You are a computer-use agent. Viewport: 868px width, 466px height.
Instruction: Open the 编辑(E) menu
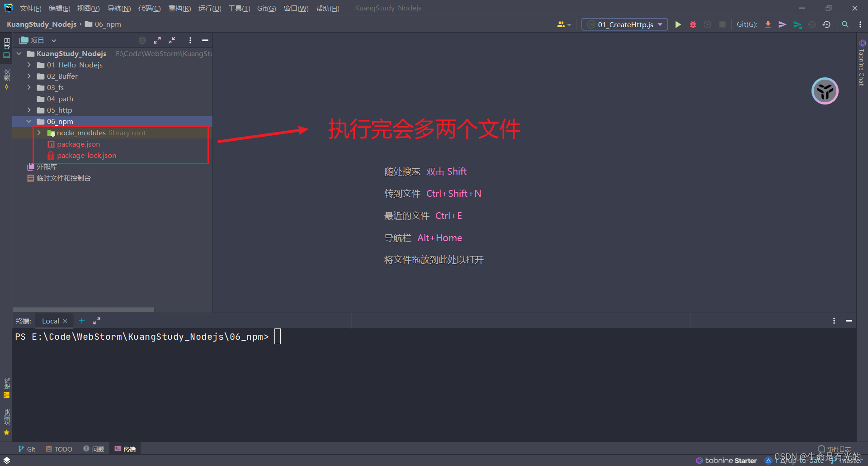point(59,8)
